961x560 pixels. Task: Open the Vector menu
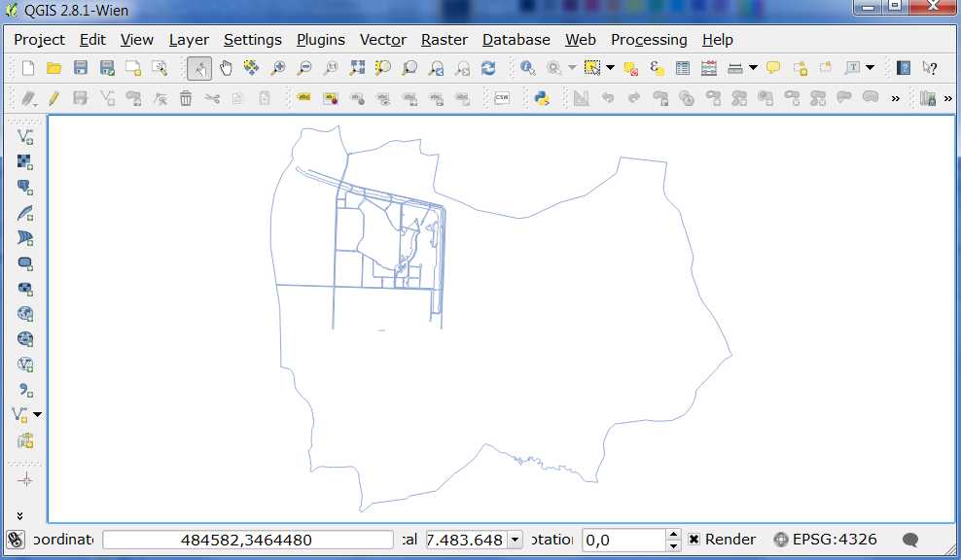383,40
